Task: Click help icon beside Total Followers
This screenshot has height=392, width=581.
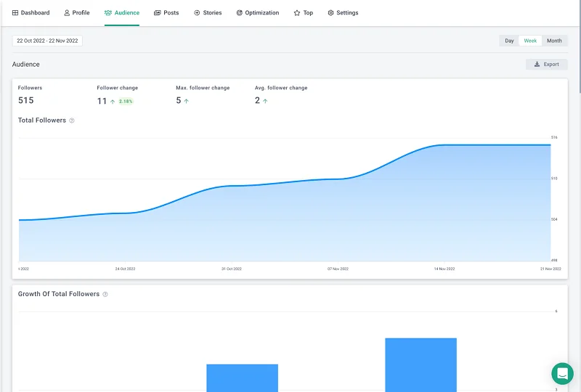Action: click(x=72, y=121)
